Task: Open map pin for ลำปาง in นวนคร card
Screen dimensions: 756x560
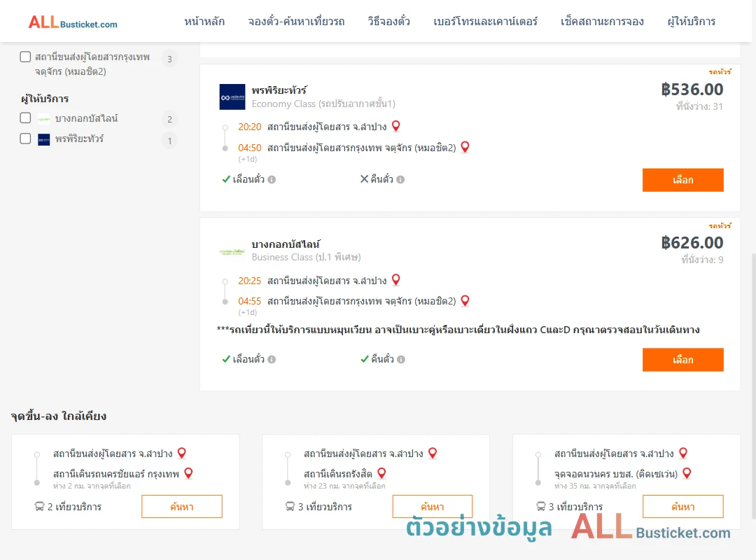Action: point(683,454)
